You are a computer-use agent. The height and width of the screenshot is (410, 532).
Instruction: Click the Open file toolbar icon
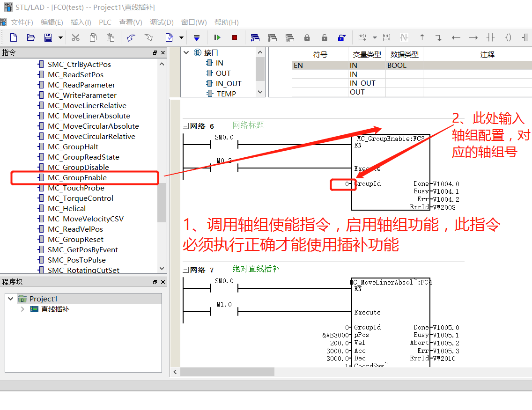[x=31, y=37]
